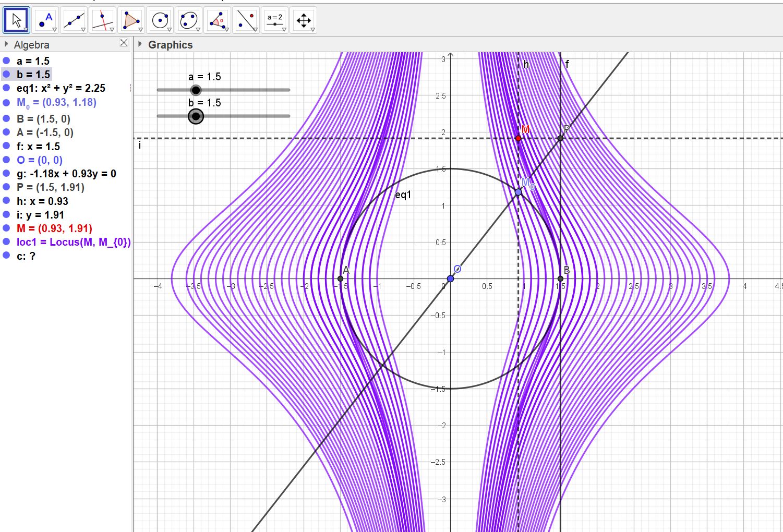Select the New Point tool
Screen dimensions: 783x532
45,20
